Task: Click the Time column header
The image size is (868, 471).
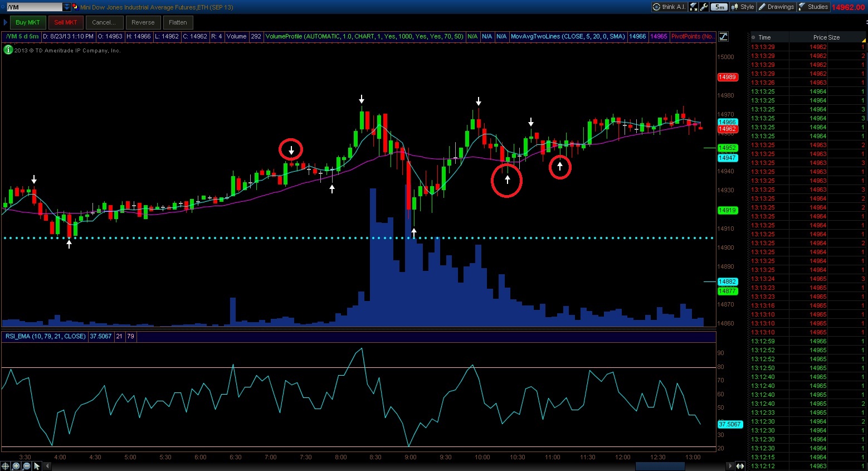Action: 764,37
